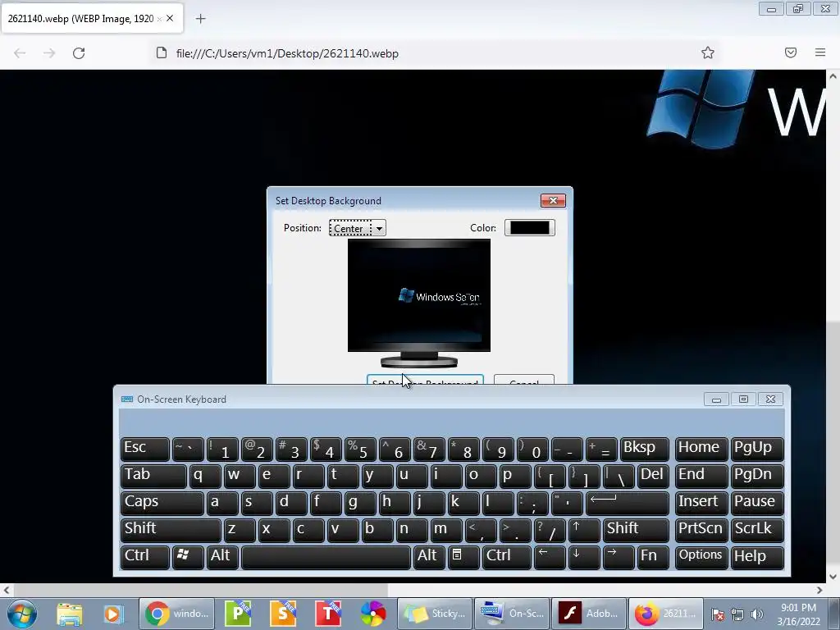The height and width of the screenshot is (630, 840).
Task: Click the Tab key on On-Screen Keyboard
Action: pos(153,475)
